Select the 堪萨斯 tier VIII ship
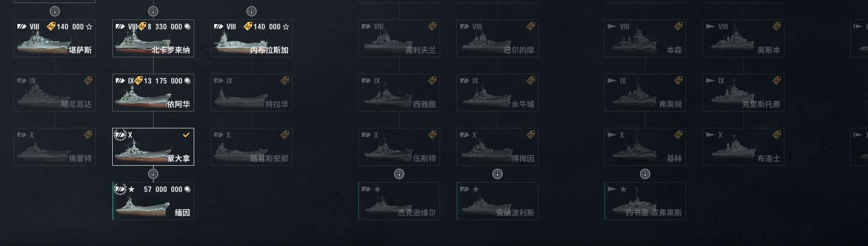Image resolution: width=868 pixels, height=246 pixels. pyautogui.click(x=55, y=38)
